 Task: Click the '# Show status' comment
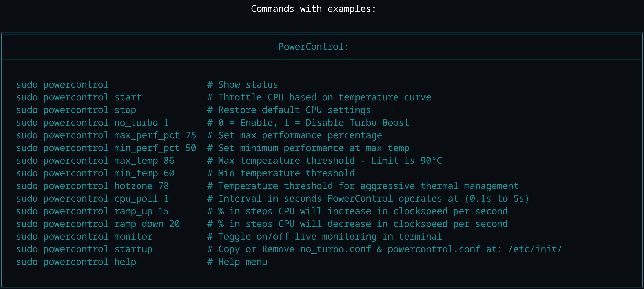coord(243,85)
